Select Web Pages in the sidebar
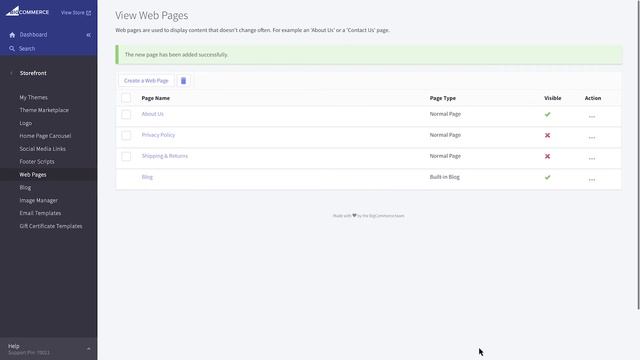This screenshot has width=640, height=360. (33, 174)
